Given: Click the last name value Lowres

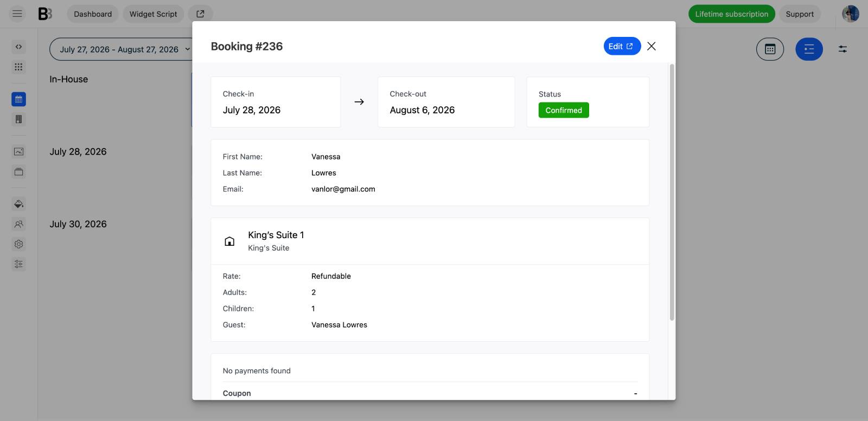Looking at the screenshot, I should coord(324,173).
